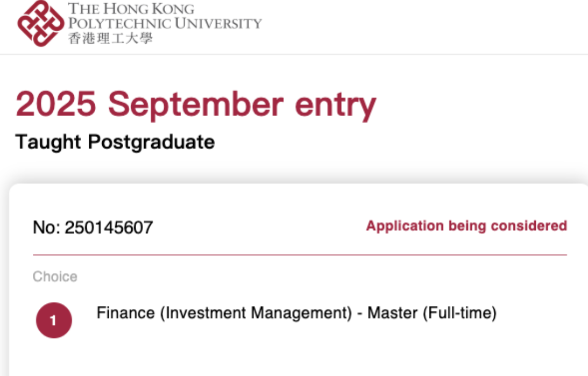Click "(Full-time)" in the programme name
This screenshot has width=588, height=376.
coord(460,313)
